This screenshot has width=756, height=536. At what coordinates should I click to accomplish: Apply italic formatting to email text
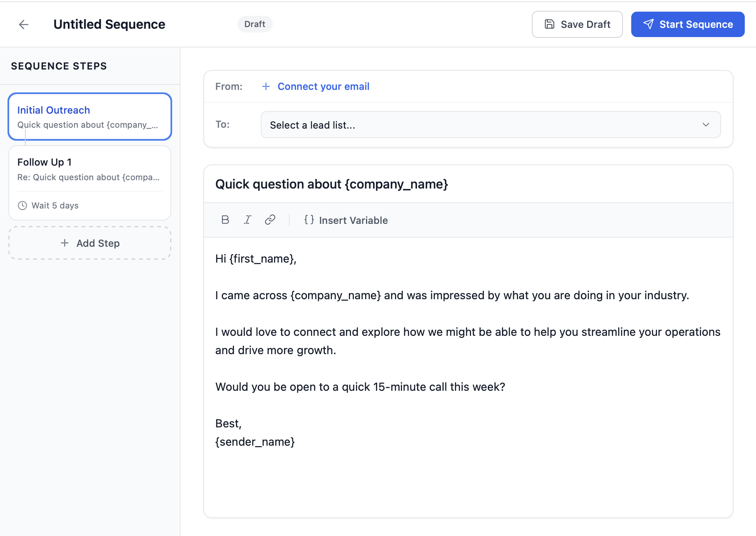(247, 220)
